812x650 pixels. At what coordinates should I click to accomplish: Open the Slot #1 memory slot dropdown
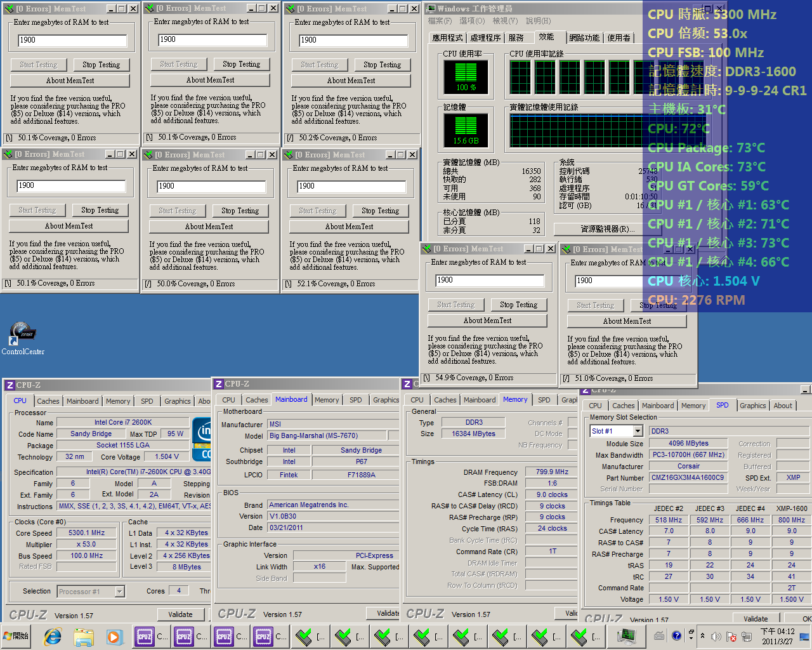point(639,431)
